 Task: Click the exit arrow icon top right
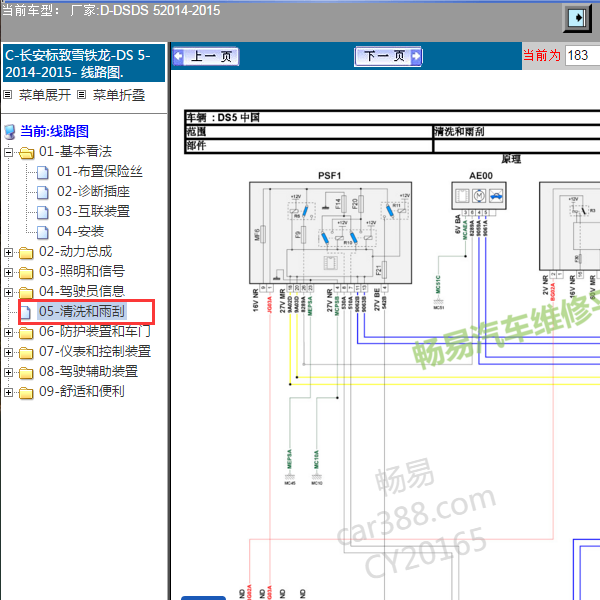point(577,18)
